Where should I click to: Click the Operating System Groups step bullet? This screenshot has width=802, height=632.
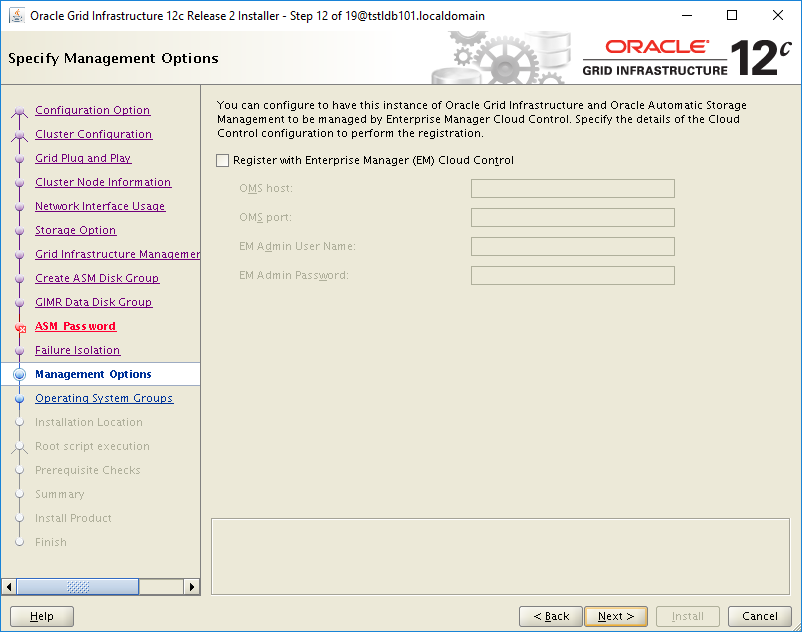click(x=19, y=398)
